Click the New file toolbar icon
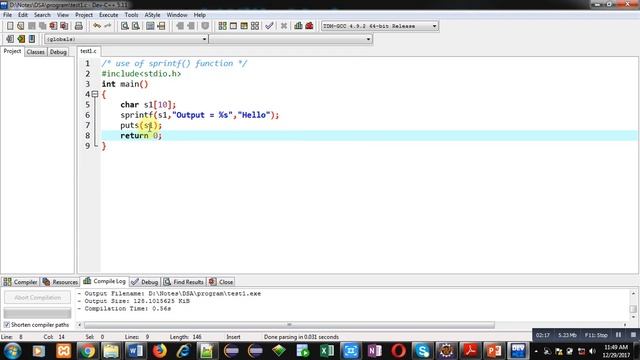The height and width of the screenshot is (360, 640). click(10, 26)
